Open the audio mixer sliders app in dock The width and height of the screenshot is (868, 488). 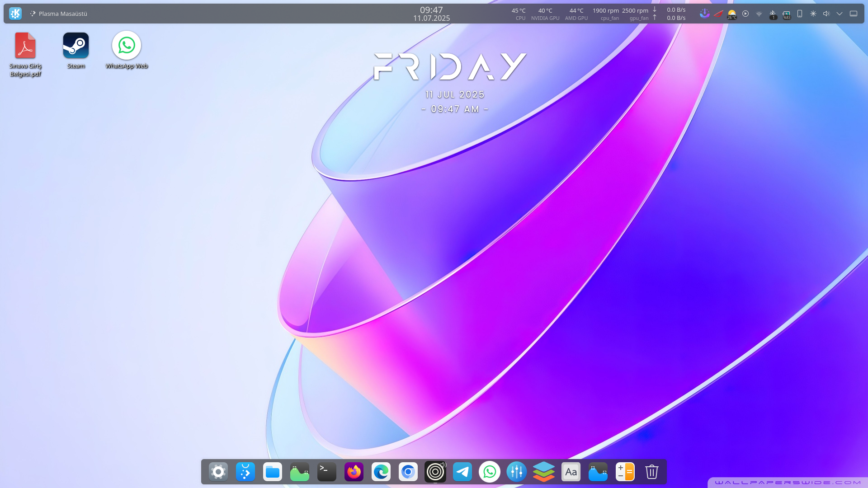(x=517, y=472)
